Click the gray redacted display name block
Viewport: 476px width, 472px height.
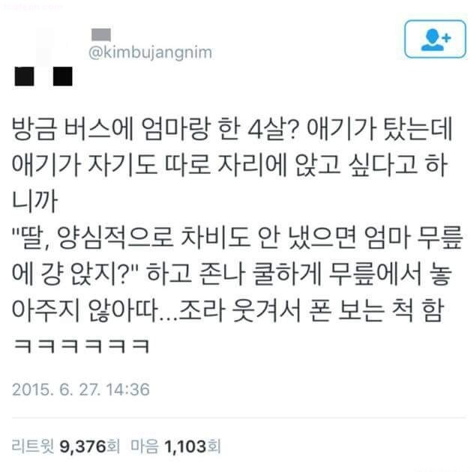pos(101,34)
